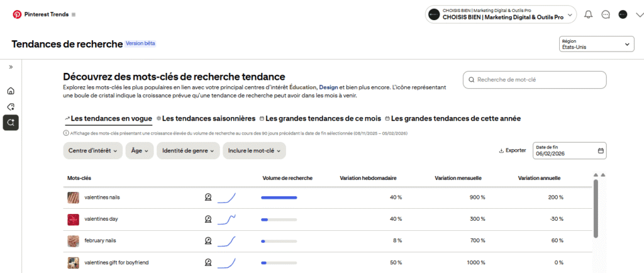The height and width of the screenshot is (273, 644).
Task: Sort by Mots-clés column header
Action: click(x=79, y=178)
